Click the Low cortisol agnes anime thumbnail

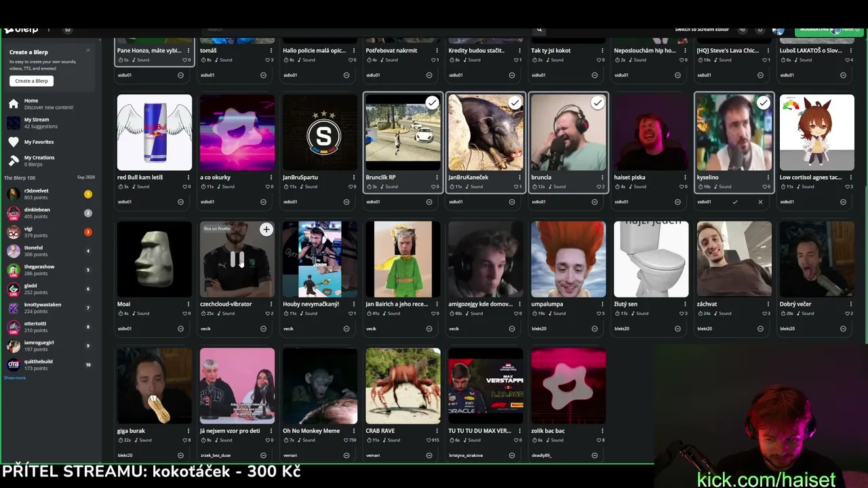click(x=816, y=132)
